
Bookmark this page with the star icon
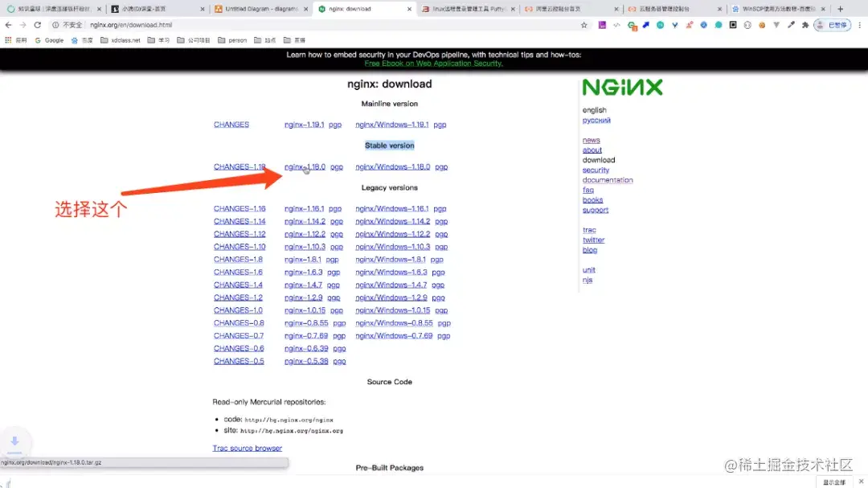coord(584,25)
